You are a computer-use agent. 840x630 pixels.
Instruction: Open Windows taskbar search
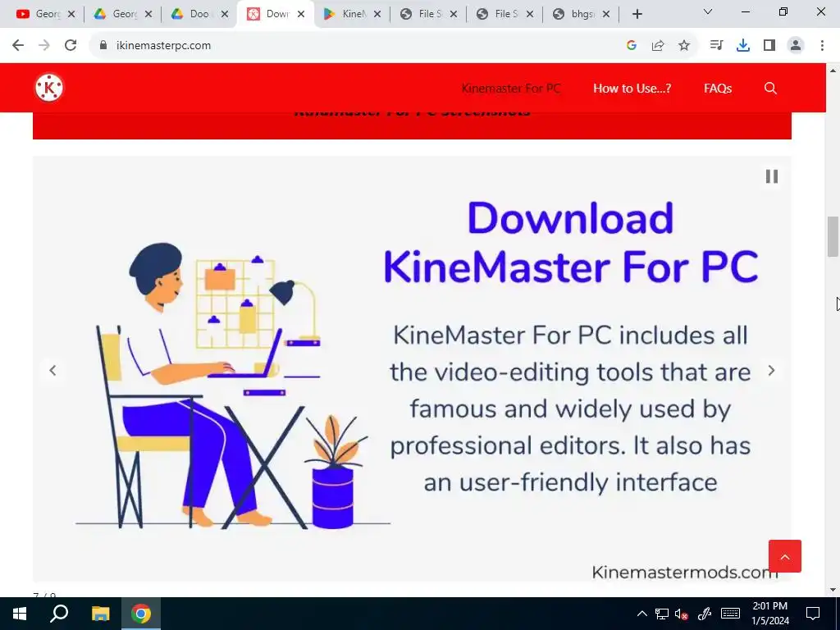59,614
